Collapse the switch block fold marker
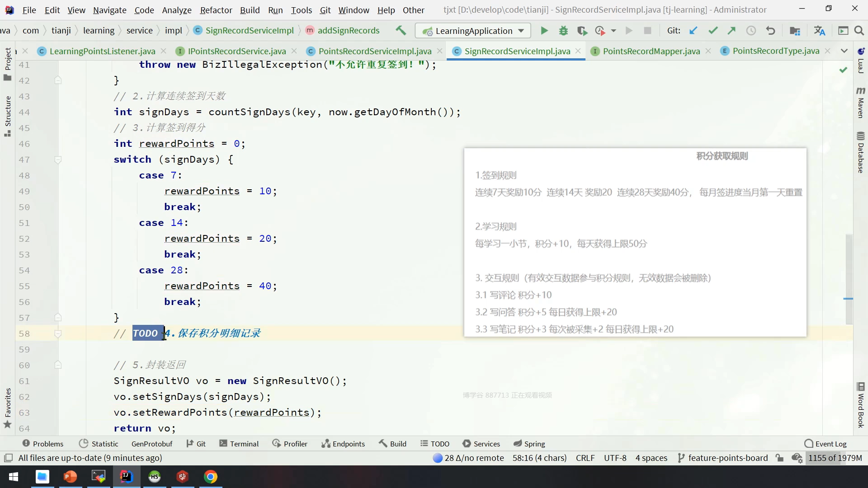Viewport: 868px width, 488px height. [x=58, y=160]
